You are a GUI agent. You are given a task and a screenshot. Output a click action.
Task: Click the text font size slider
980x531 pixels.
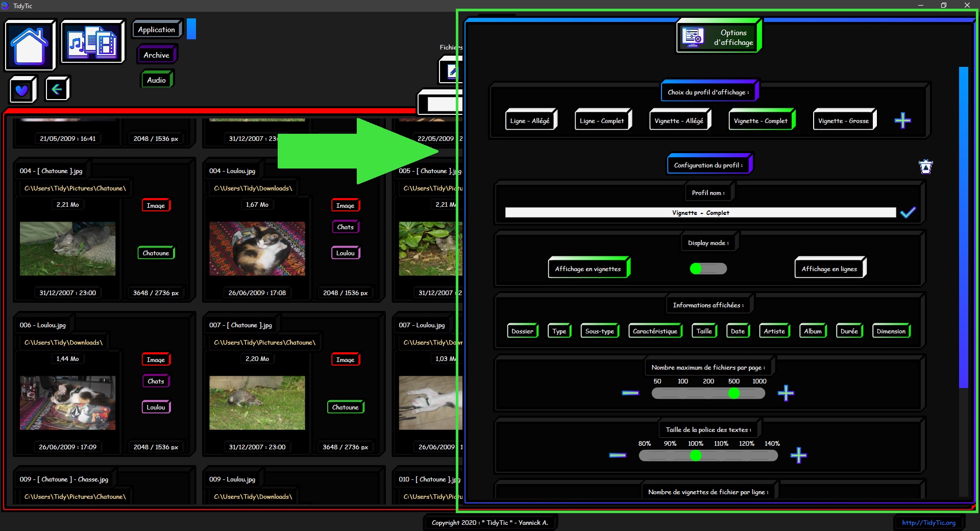[708, 455]
